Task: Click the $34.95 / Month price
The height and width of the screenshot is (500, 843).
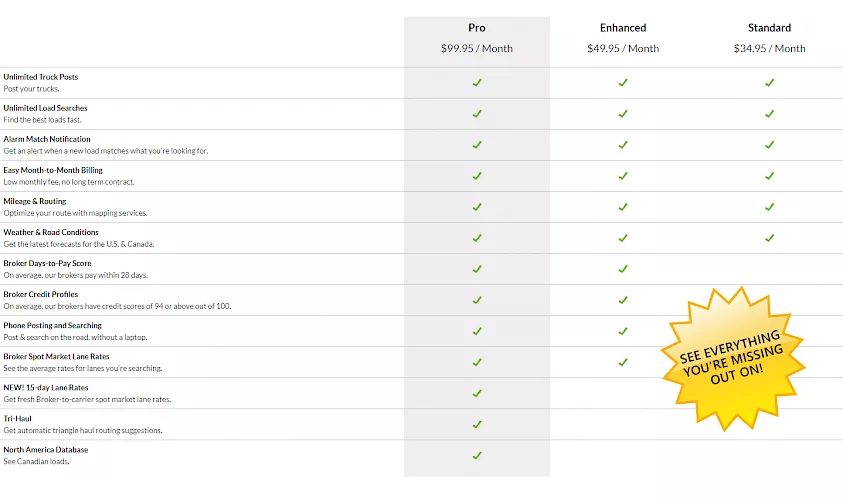Action: coord(769,48)
